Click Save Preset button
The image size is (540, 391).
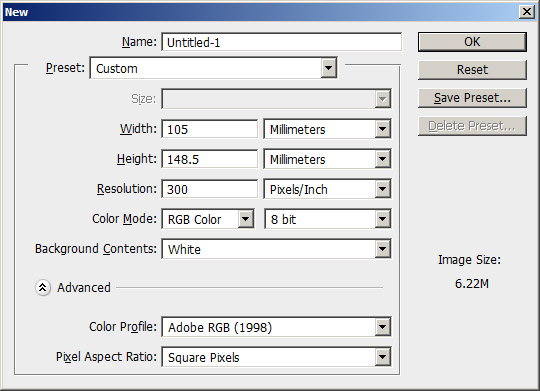click(x=472, y=98)
